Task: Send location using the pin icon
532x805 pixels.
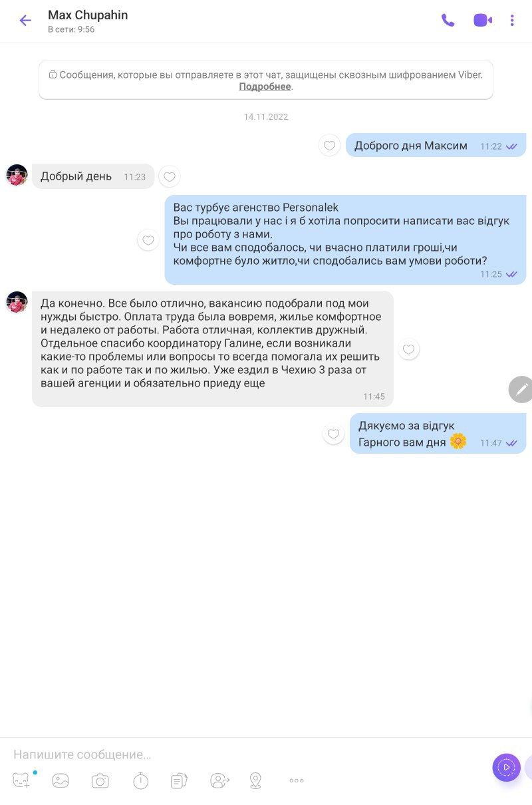Action: pos(255,780)
